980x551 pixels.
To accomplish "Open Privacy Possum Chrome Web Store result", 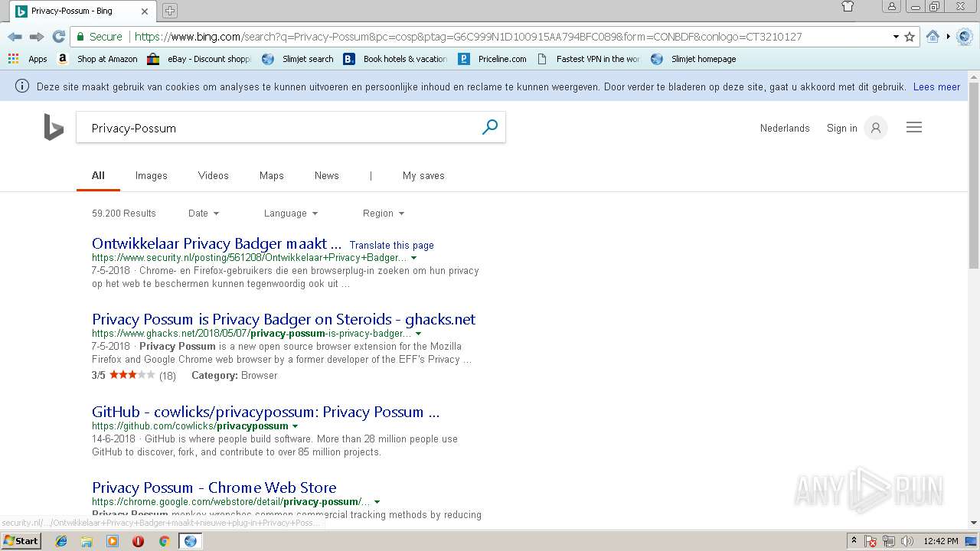I will [214, 487].
